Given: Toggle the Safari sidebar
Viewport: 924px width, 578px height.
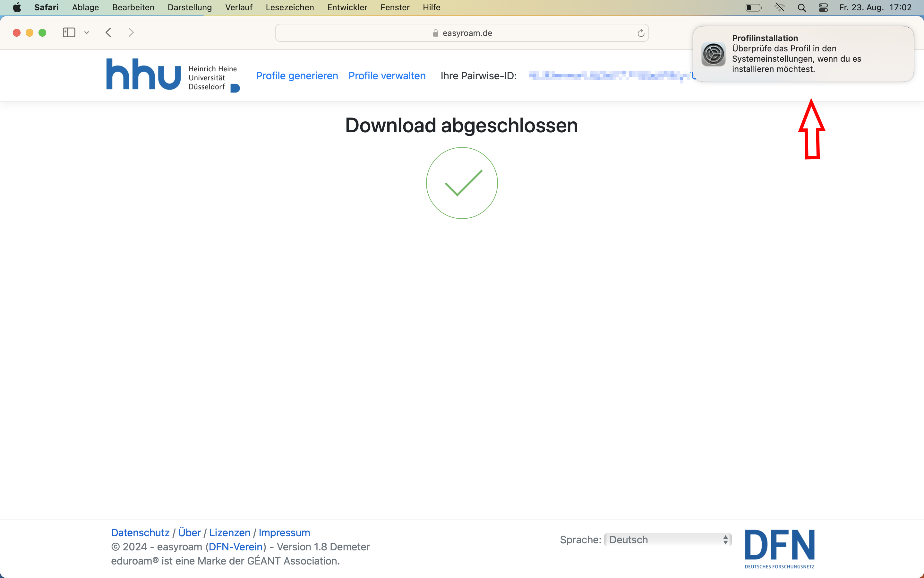Looking at the screenshot, I should 69,32.
